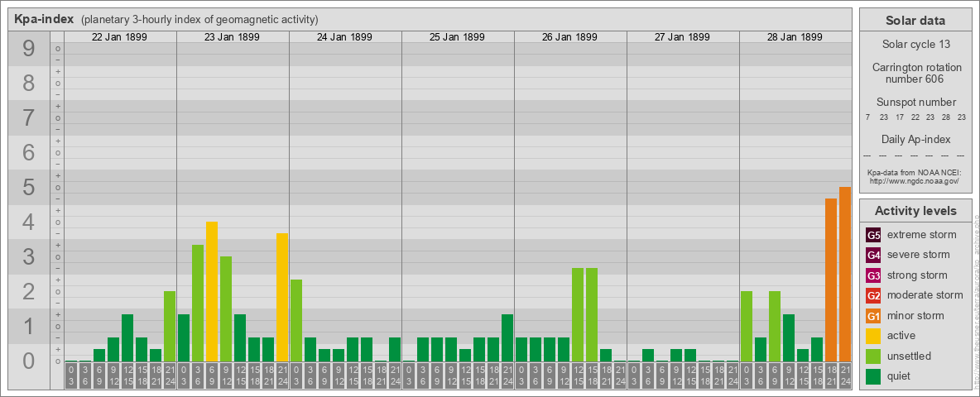
Task: Click the 'Kpa-data from NOAA NCEI:' text
Action: click(x=915, y=172)
